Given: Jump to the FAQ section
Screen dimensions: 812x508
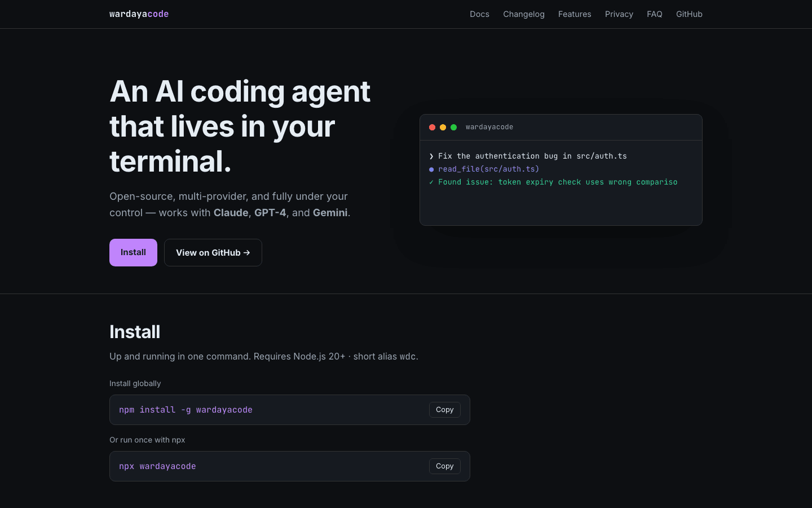Looking at the screenshot, I should (655, 14).
